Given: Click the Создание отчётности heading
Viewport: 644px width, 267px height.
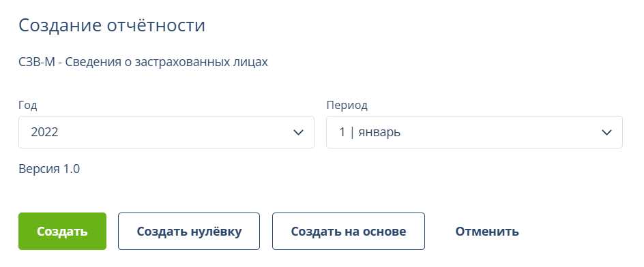Looking at the screenshot, I should tap(112, 25).
